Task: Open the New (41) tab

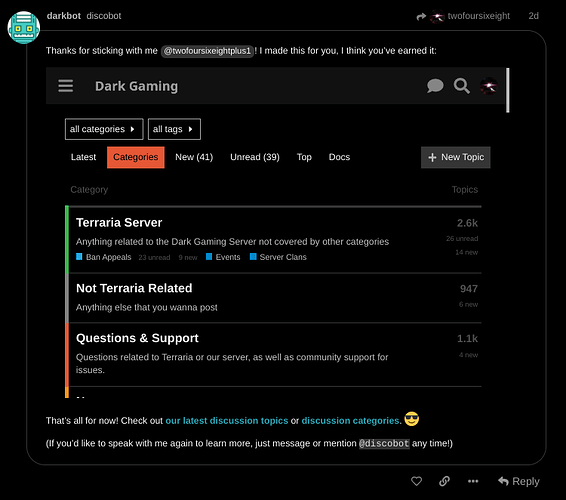Action: tap(194, 157)
